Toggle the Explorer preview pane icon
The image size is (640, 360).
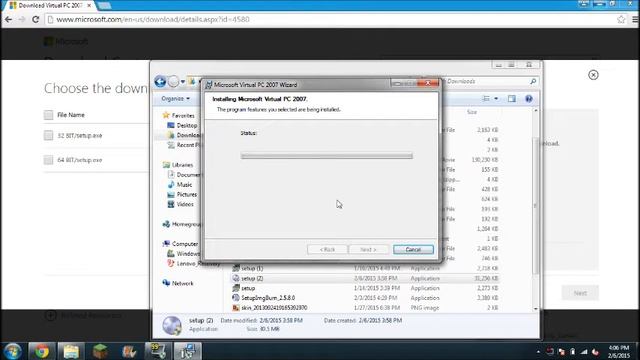[x=512, y=99]
